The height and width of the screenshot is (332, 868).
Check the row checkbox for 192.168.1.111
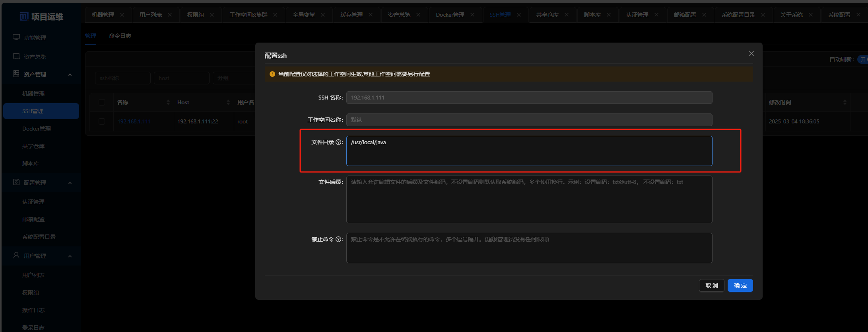(102, 121)
